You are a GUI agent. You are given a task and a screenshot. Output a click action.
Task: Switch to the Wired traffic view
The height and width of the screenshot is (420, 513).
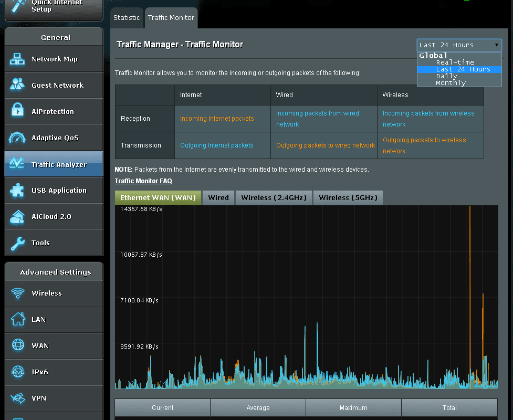218,197
